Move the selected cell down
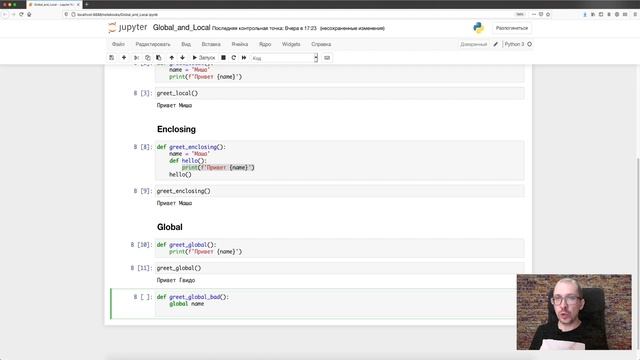The width and height of the screenshot is (640, 360). 182,58
